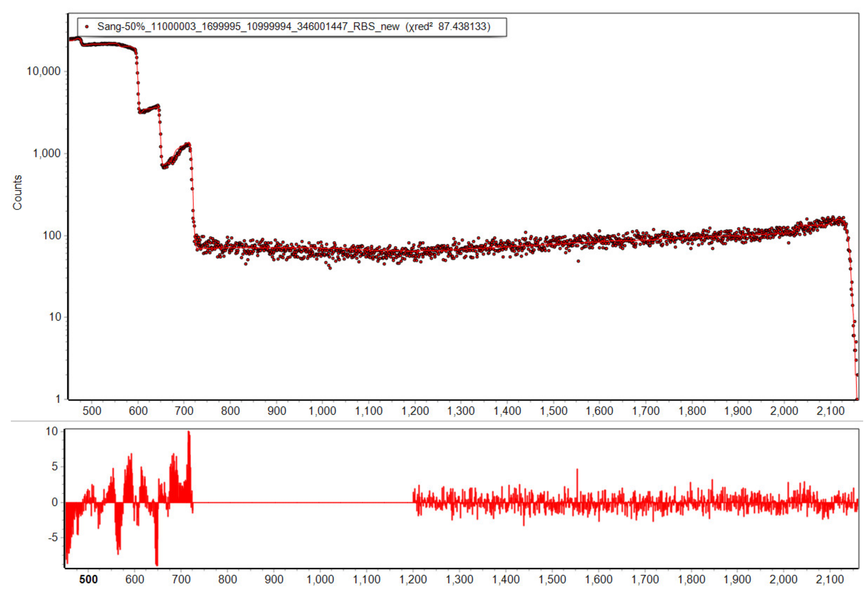Click the 10 label on residual y-axis

click(52, 431)
